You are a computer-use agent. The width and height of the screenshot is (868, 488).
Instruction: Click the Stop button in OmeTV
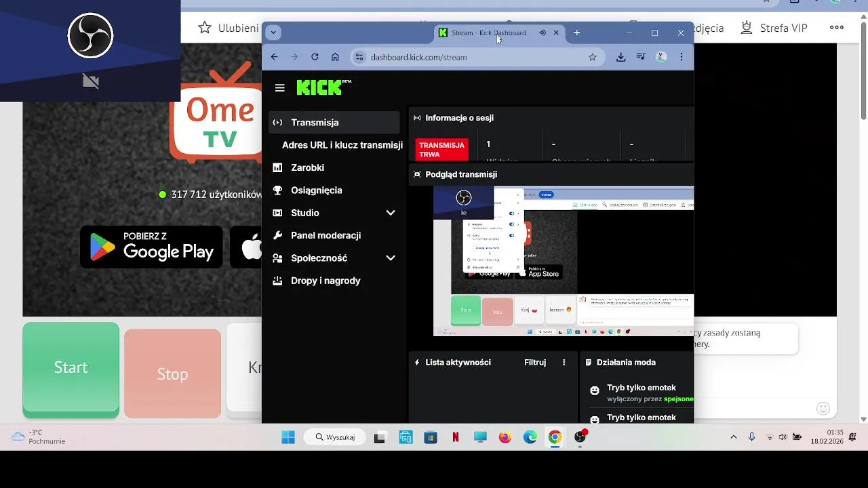(172, 374)
